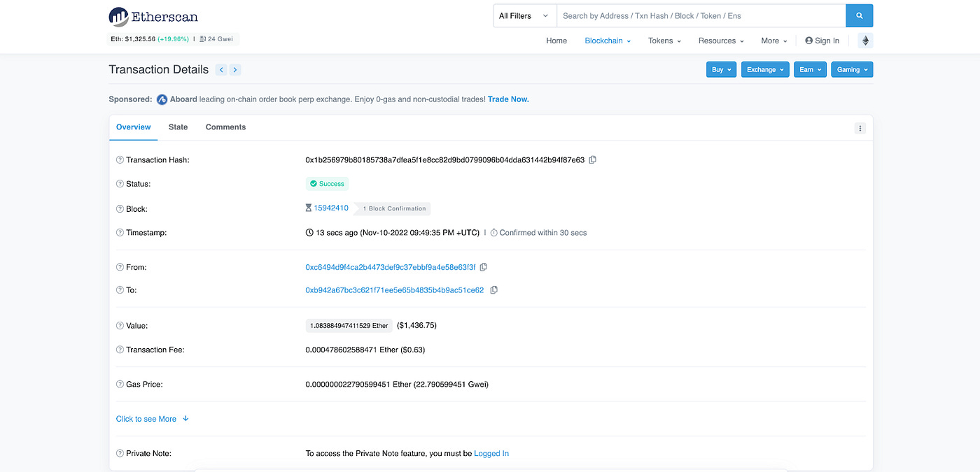Click help icon beside Transaction Hash
This screenshot has height=472, width=980.
pos(120,160)
